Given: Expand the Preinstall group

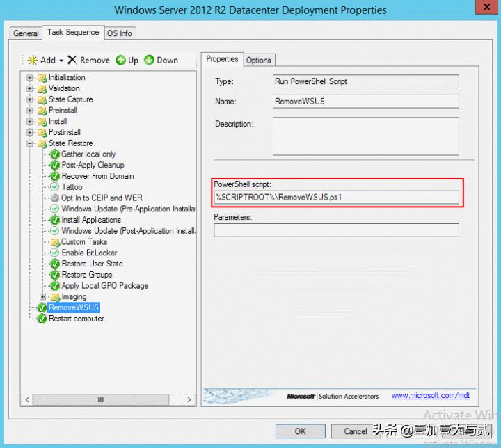Looking at the screenshot, I should tap(30, 111).
